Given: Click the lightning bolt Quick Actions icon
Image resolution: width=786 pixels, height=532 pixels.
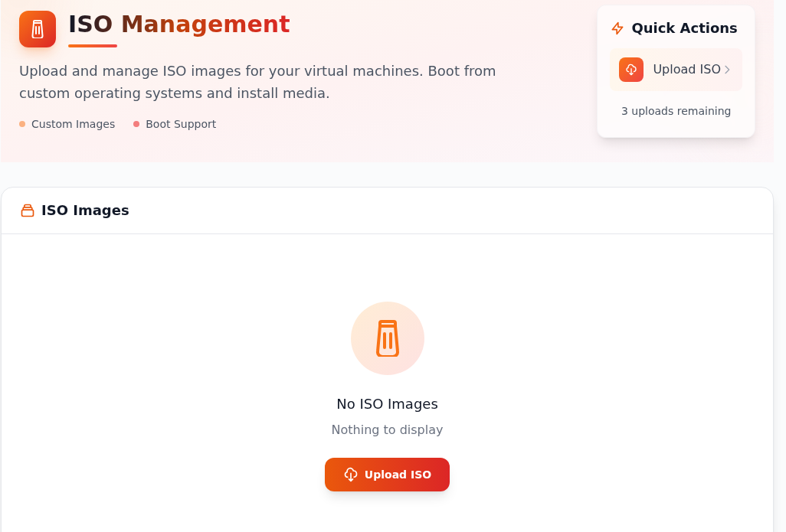Looking at the screenshot, I should [617, 28].
